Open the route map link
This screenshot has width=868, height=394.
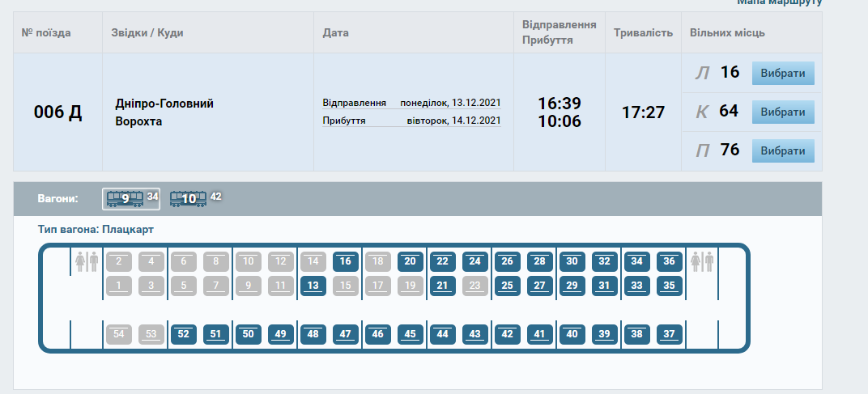coord(779,2)
